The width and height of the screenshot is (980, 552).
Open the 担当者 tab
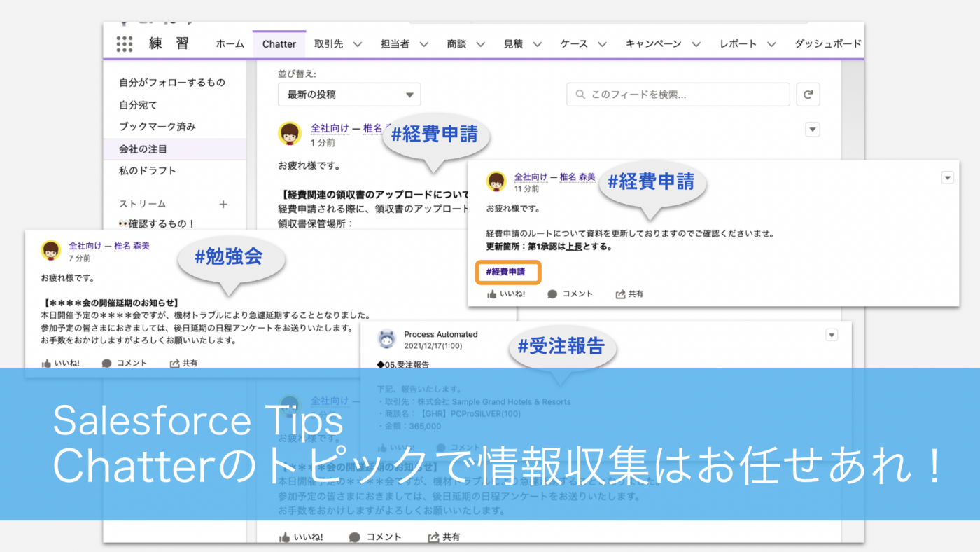[395, 43]
